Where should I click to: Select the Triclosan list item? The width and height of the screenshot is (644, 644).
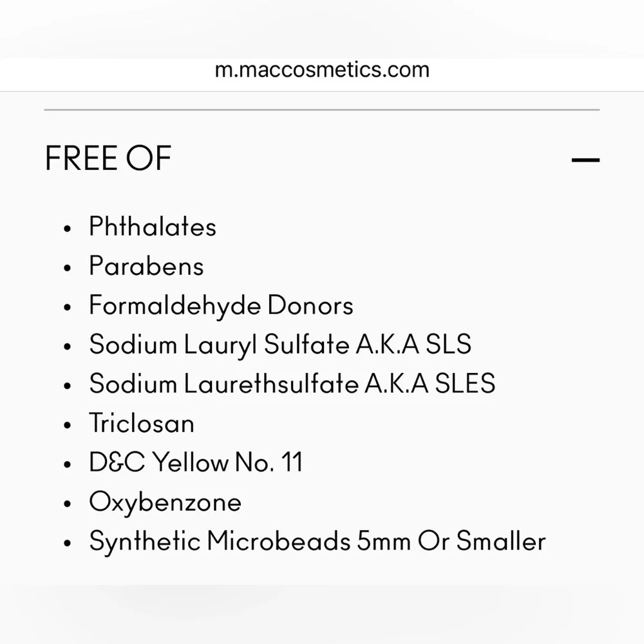(142, 423)
